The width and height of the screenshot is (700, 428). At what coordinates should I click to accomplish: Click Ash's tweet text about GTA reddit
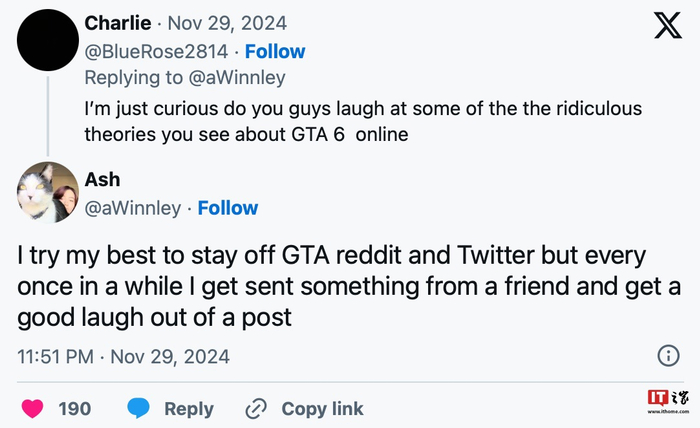click(330, 286)
